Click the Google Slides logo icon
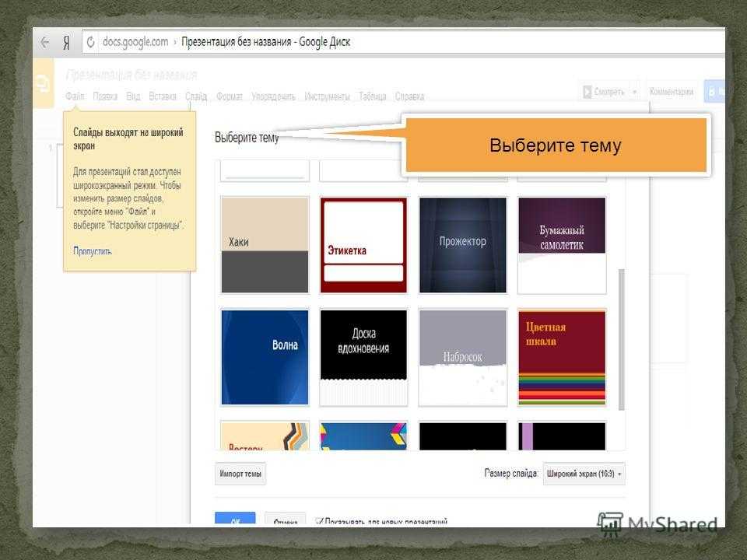Image resolution: width=747 pixels, height=560 pixels. (44, 83)
